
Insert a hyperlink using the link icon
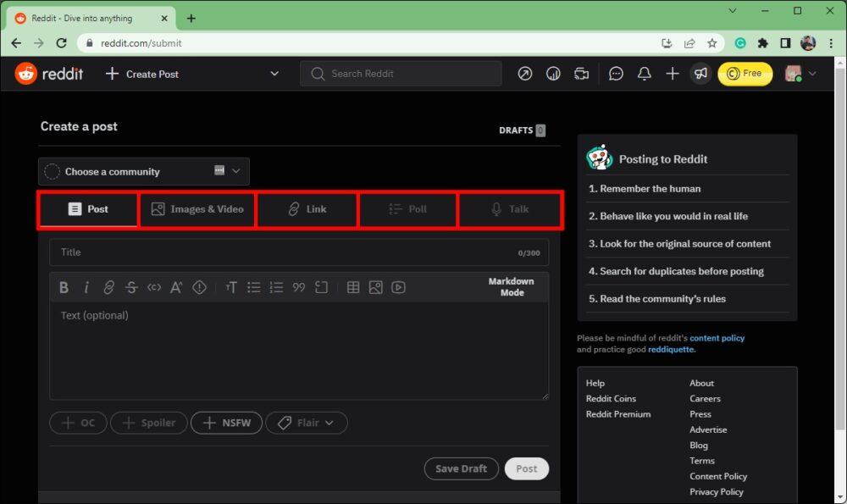(108, 287)
